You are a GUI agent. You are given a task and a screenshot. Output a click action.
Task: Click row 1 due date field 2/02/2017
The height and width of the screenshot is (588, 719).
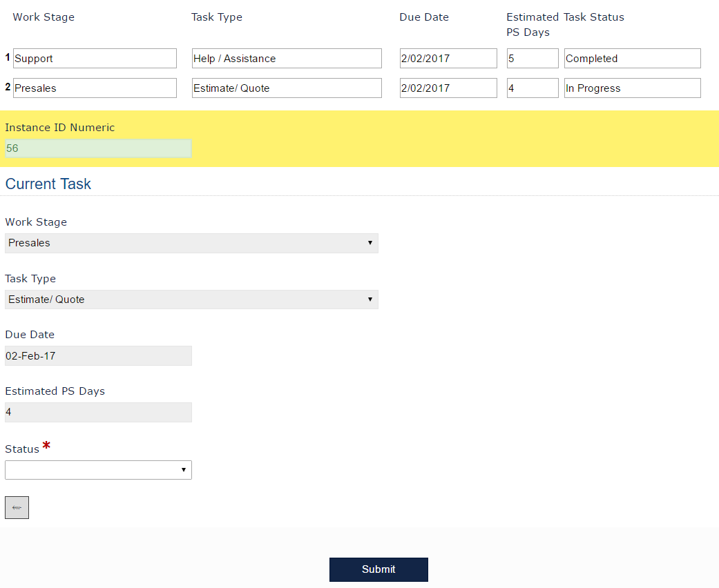pyautogui.click(x=448, y=58)
